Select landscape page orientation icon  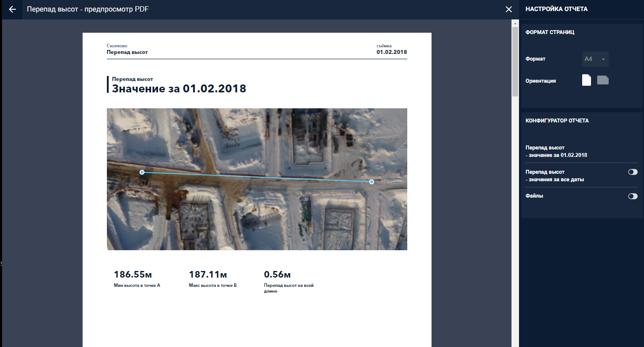[x=602, y=80]
